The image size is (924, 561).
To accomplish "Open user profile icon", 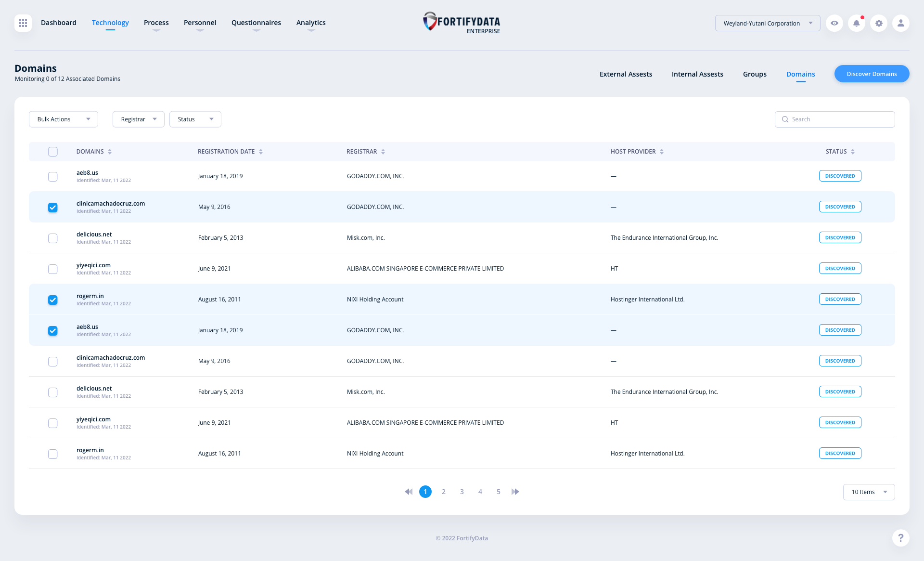I will 901,23.
